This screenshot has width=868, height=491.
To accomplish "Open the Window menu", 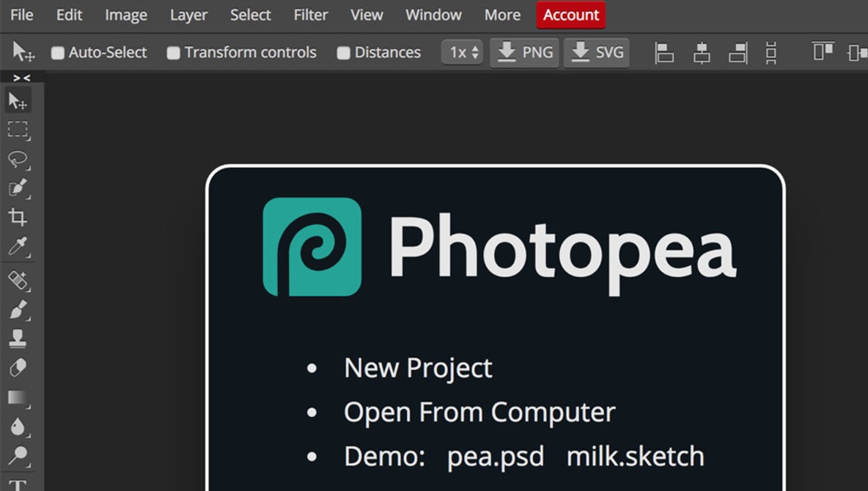I will (433, 15).
